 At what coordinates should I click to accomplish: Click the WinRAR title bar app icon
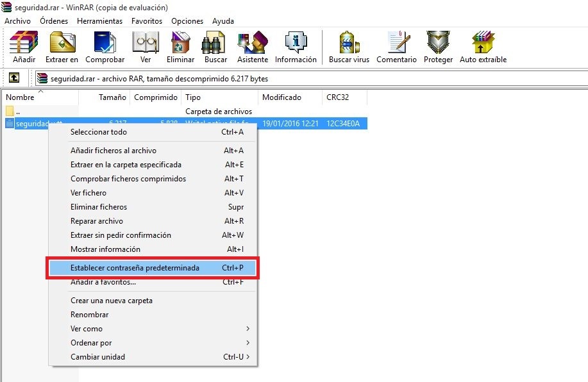(x=6, y=7)
